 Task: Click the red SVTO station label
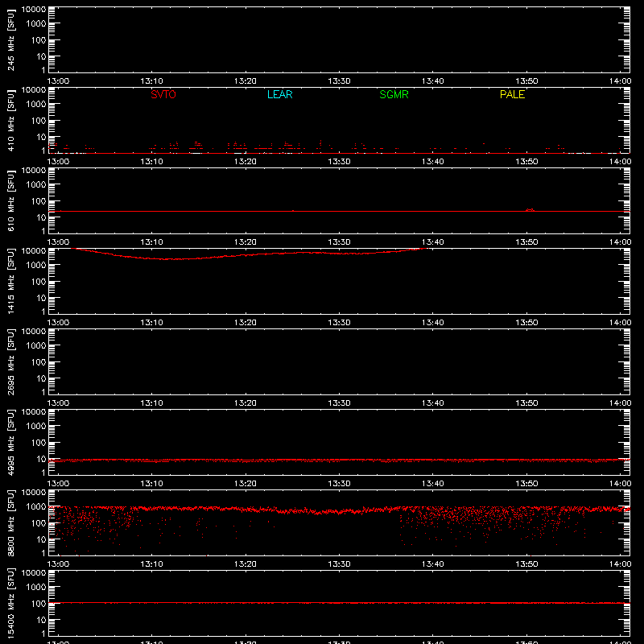(x=163, y=94)
